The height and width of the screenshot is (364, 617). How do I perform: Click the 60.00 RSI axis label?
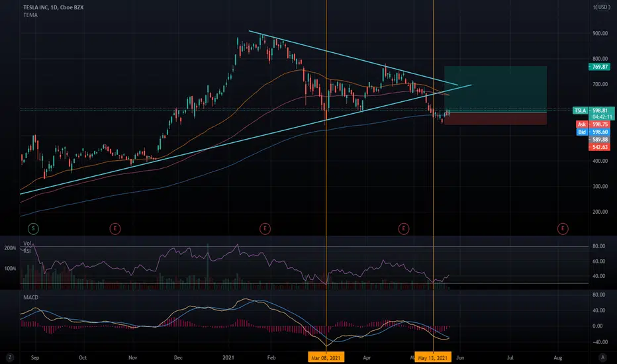point(599,261)
